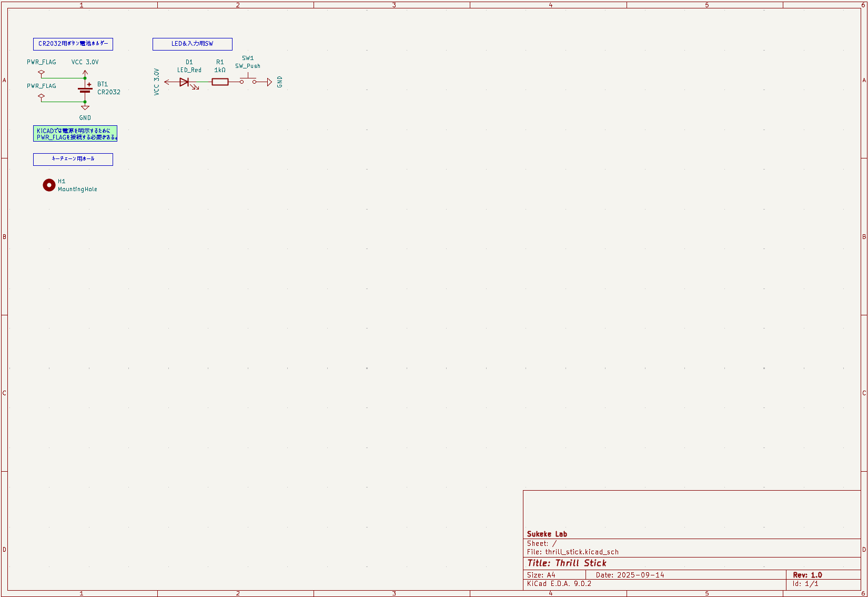Select the H1 mounting hole symbol
868x597 pixels.
49,185
